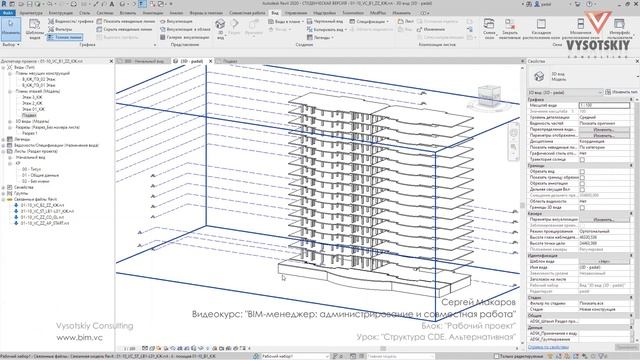Click Edit for Visibility overrides (Переопределения вида)
Viewport: 640px width, 360px height.
click(604, 129)
